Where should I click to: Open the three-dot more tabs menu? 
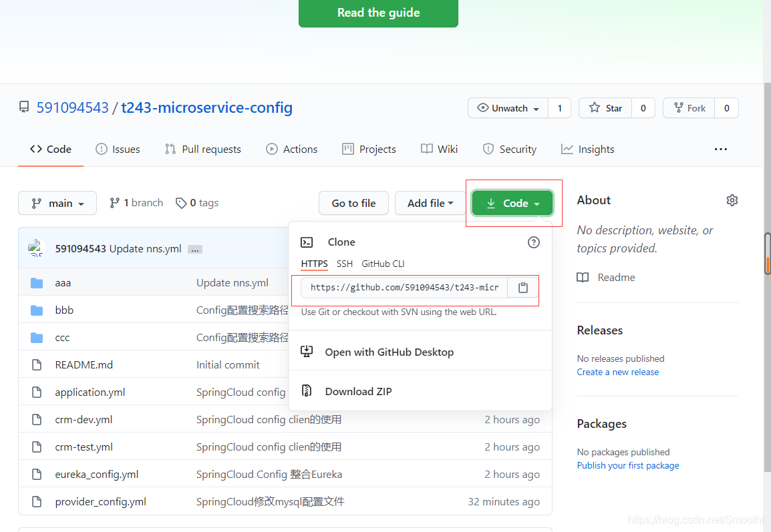point(721,150)
